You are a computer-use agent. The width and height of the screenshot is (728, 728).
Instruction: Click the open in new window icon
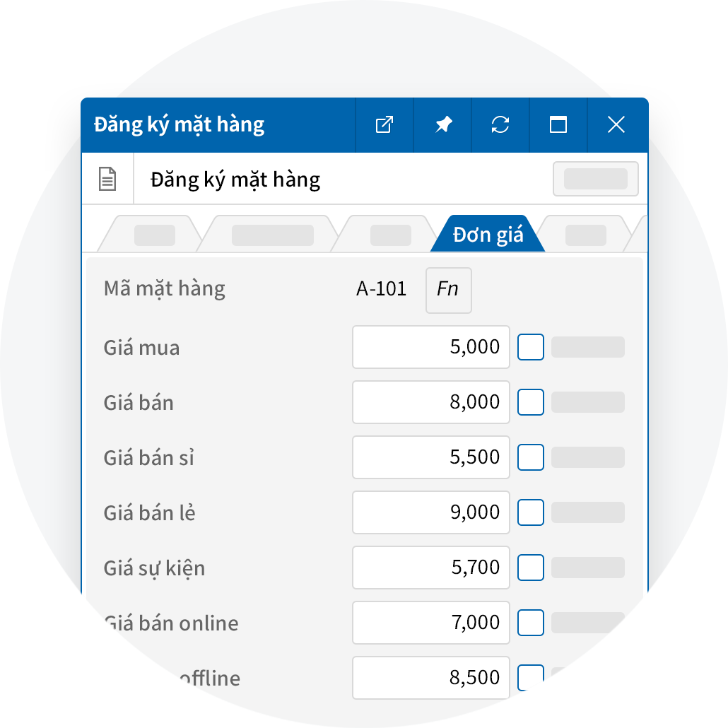pos(384,125)
